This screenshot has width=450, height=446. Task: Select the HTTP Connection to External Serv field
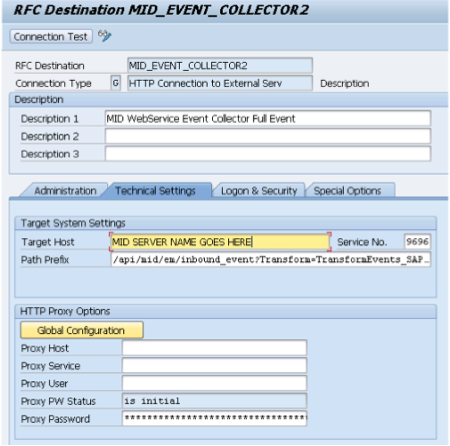pyautogui.click(x=220, y=83)
